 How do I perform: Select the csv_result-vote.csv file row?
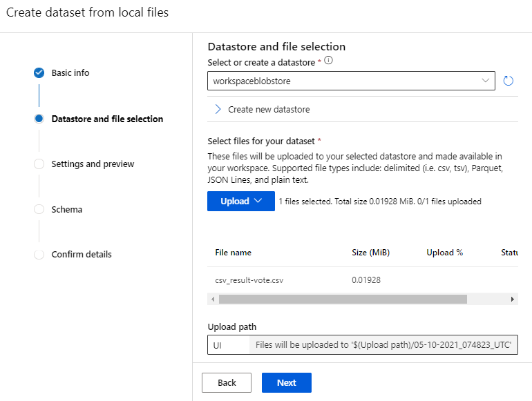249,280
